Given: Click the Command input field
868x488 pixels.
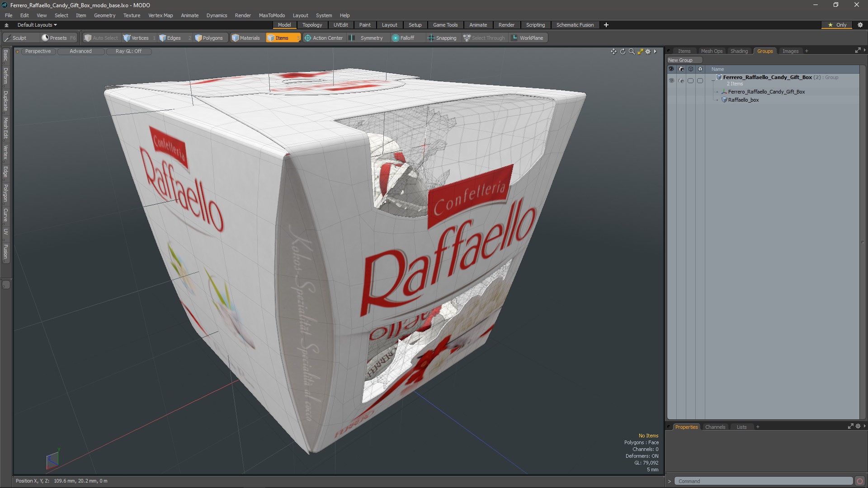Looking at the screenshot, I should [763, 481].
